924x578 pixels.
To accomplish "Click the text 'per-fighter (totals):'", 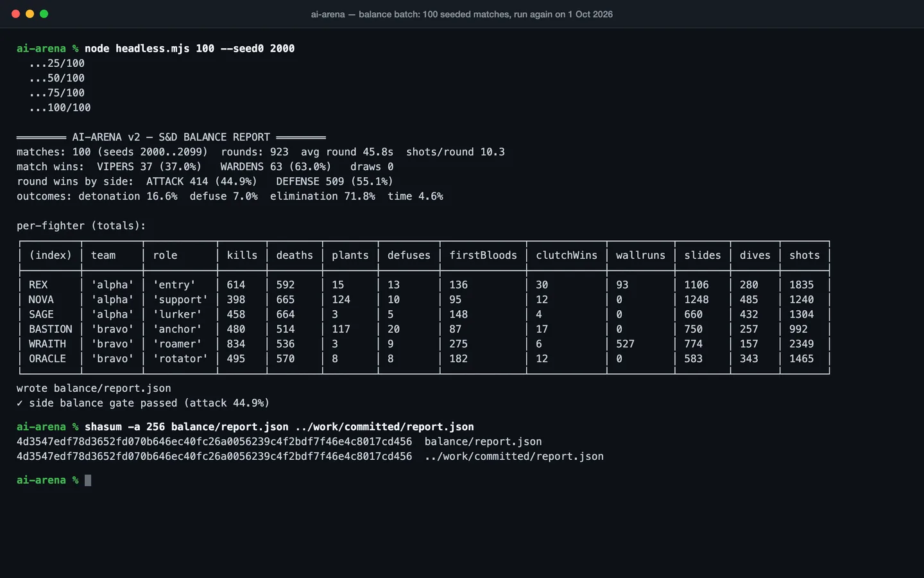I will [81, 225].
